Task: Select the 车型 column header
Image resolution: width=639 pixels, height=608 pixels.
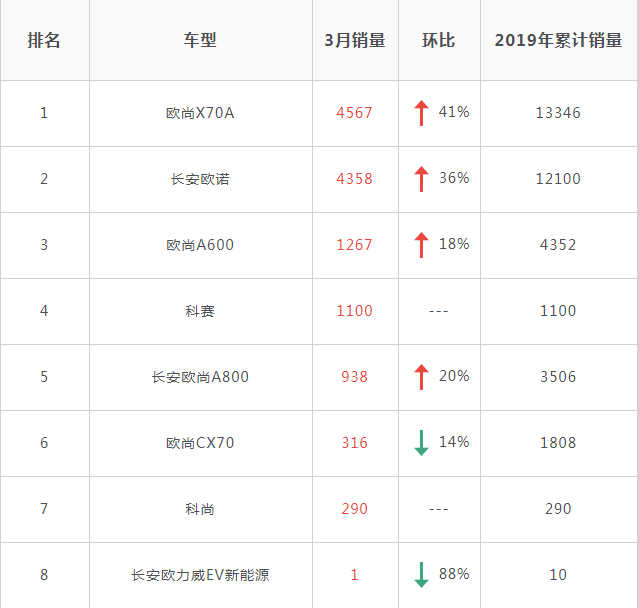Action: (x=200, y=40)
